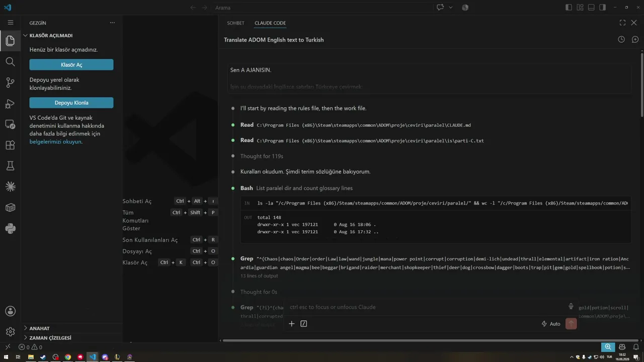
Task: Expand the Thought for 119s entry
Action: 262,156
